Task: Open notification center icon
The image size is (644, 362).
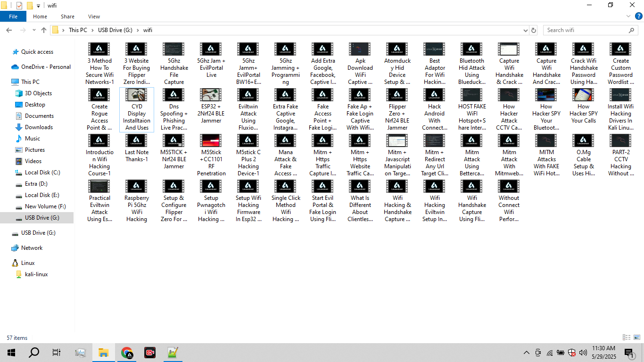Action: click(x=629, y=353)
